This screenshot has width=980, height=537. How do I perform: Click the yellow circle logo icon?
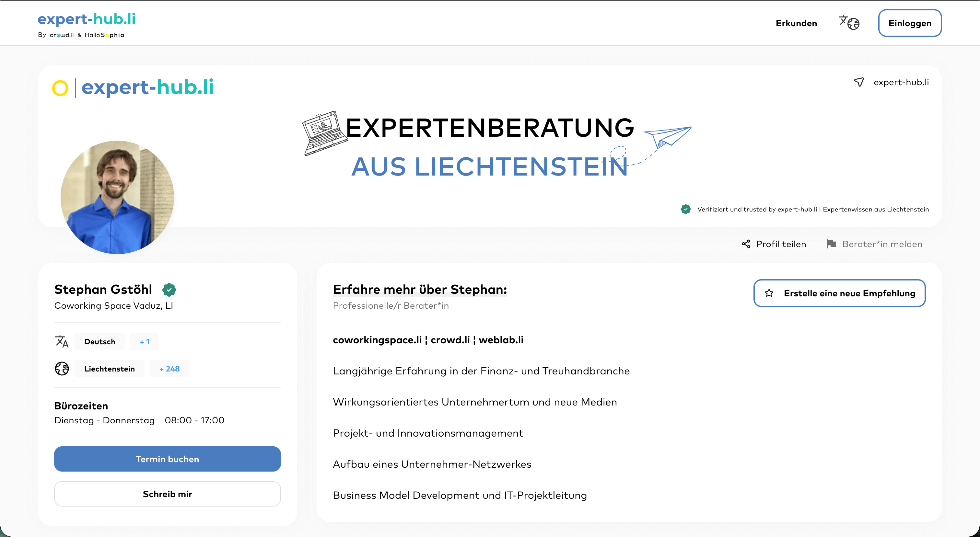[60, 88]
